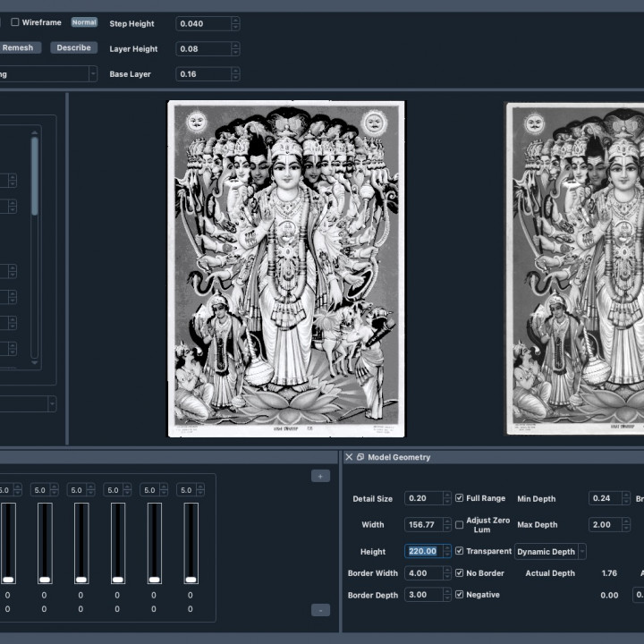Click the minus button beside the sliders
The height and width of the screenshot is (644, 644).
(x=320, y=610)
